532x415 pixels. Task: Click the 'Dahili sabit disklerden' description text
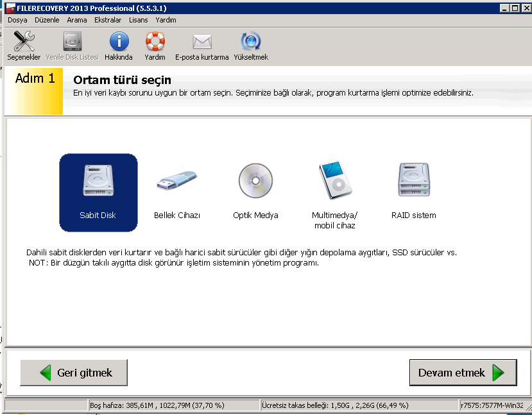241,253
